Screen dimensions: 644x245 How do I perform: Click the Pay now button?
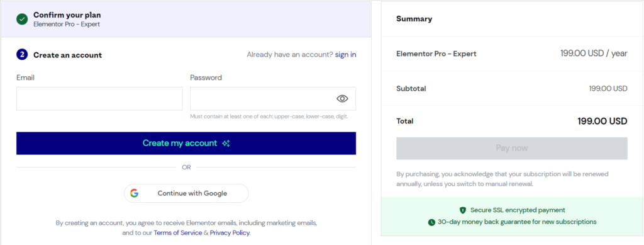coord(512,148)
